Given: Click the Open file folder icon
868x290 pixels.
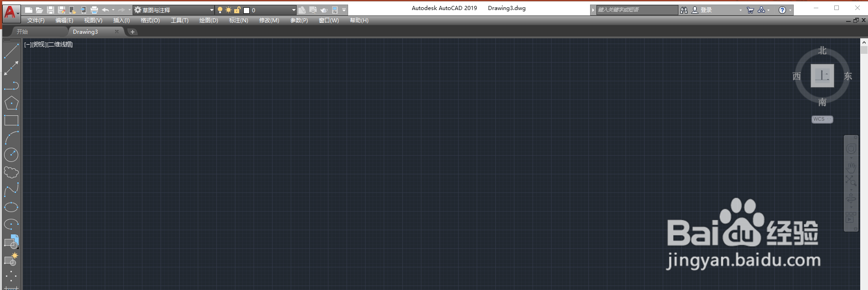Looking at the screenshot, I should click(40, 10).
